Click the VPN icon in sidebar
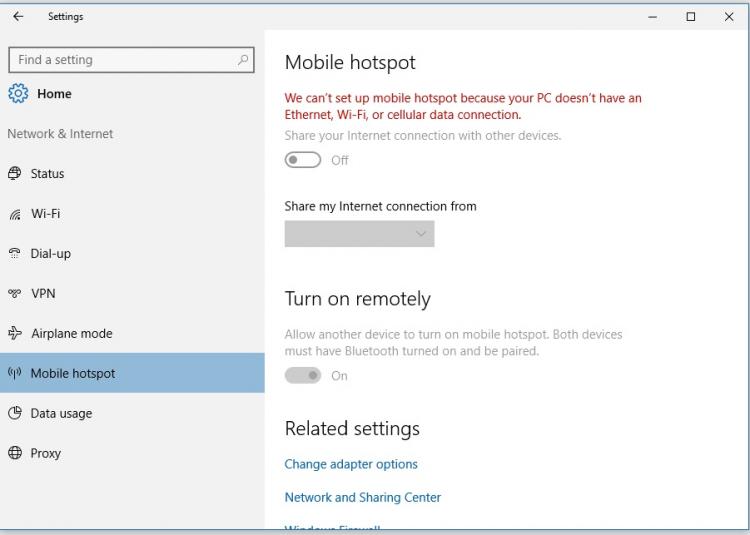The width and height of the screenshot is (750, 535). tap(14, 294)
